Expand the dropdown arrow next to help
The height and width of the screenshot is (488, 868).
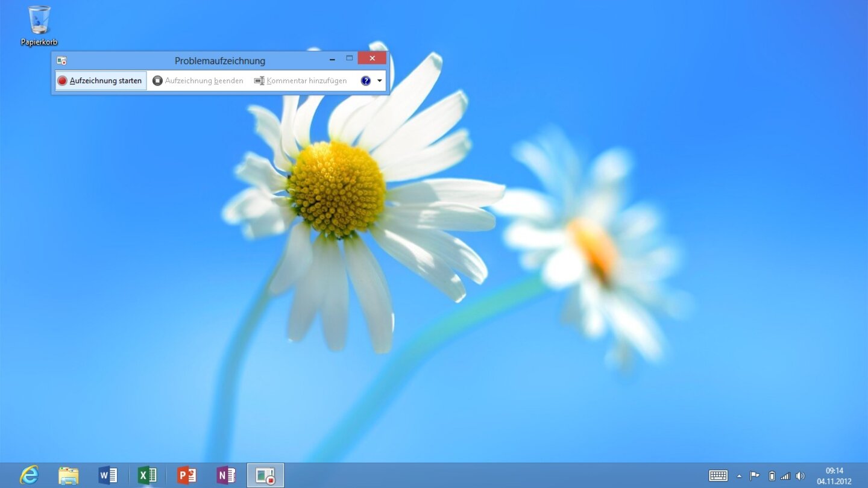(380, 81)
